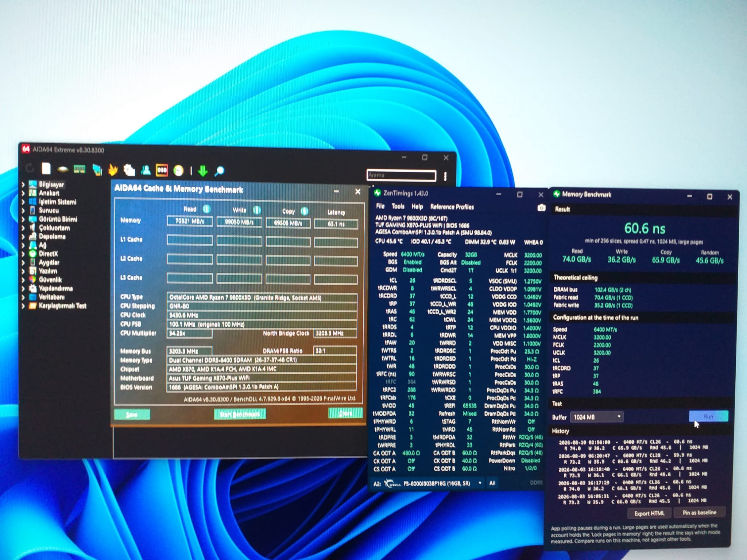
Task: Select the 2026-08-03 16:18:40 history entry
Action: pos(633,472)
